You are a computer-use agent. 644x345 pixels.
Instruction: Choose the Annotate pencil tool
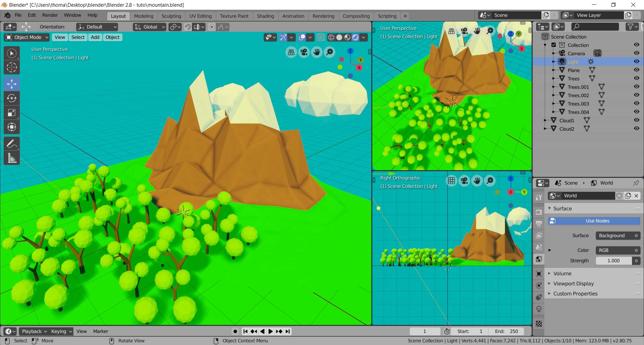coord(12,144)
